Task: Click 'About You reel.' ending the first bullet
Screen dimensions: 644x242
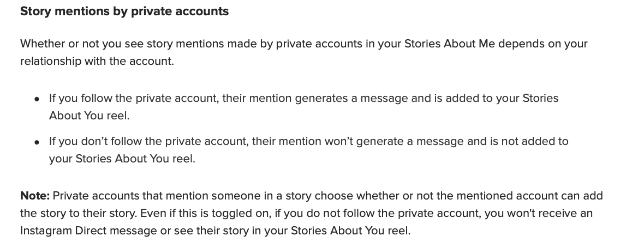Action: click(89, 116)
